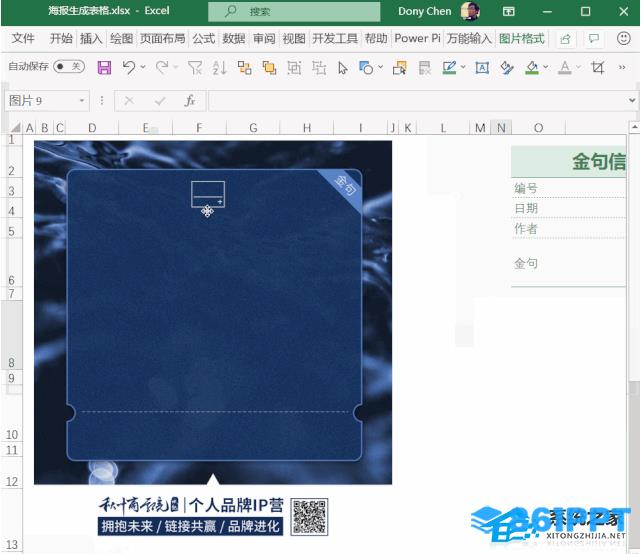The height and width of the screenshot is (554, 641).
Task: Expand the fill color dropdown arrow
Action: [x=545, y=67]
